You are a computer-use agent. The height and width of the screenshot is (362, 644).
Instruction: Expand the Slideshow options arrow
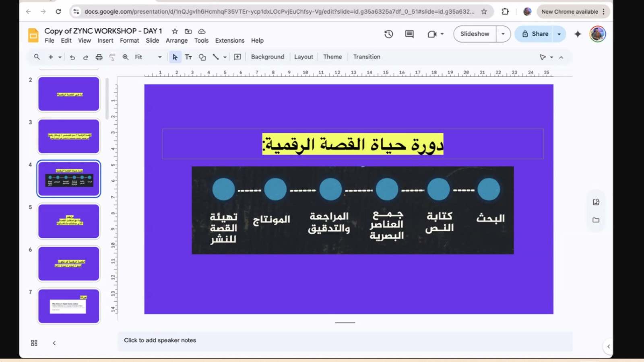point(503,34)
